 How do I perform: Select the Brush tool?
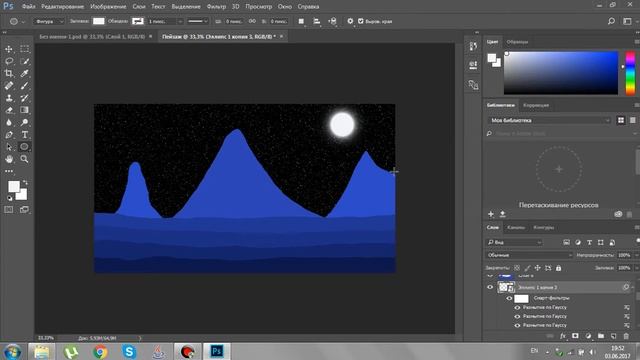point(24,86)
